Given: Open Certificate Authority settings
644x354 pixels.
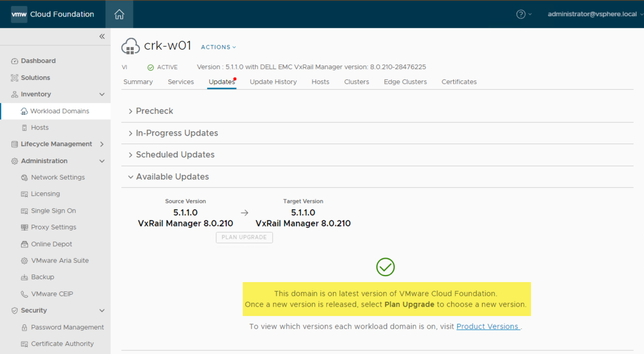Looking at the screenshot, I should [62, 344].
